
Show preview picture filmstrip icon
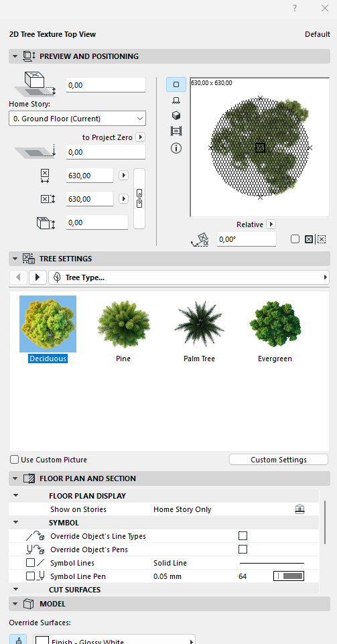(x=176, y=131)
